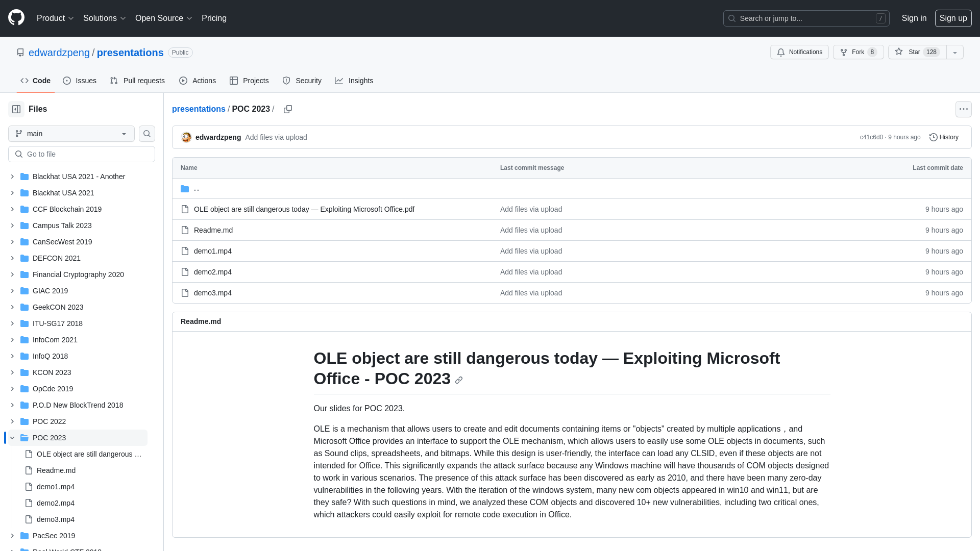The height and width of the screenshot is (551, 980).
Task: Expand the CCF Blockchain 2019 folder
Action: (x=12, y=209)
